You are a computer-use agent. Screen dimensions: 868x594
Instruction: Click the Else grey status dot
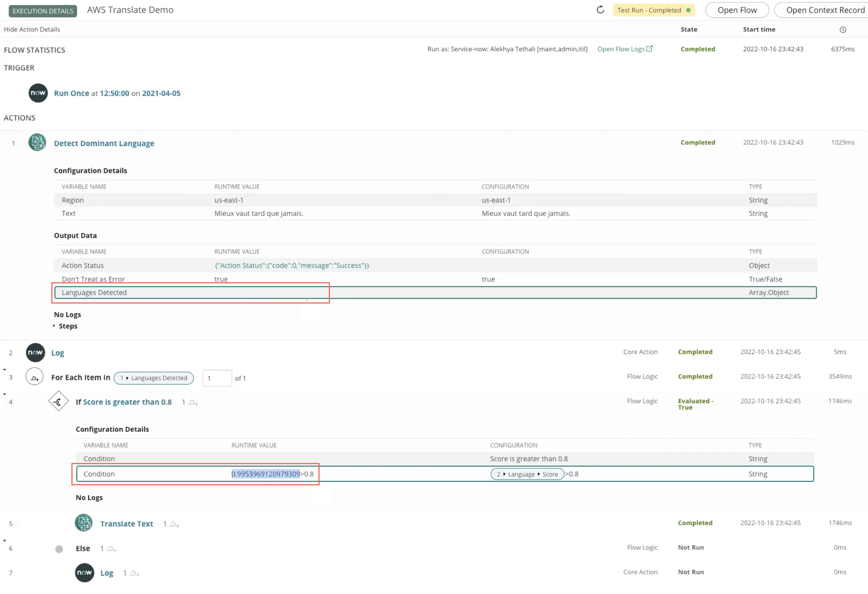59,549
